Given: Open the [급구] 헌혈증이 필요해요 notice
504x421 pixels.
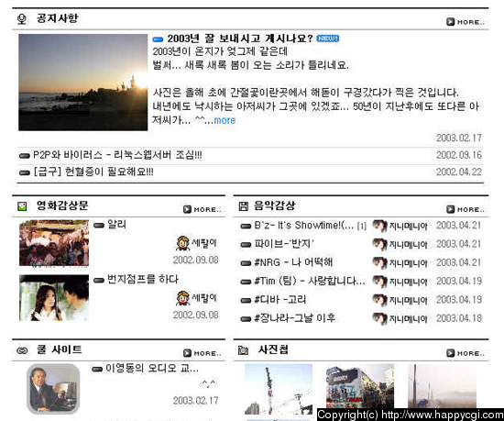Looking at the screenshot, I should pos(93,172).
